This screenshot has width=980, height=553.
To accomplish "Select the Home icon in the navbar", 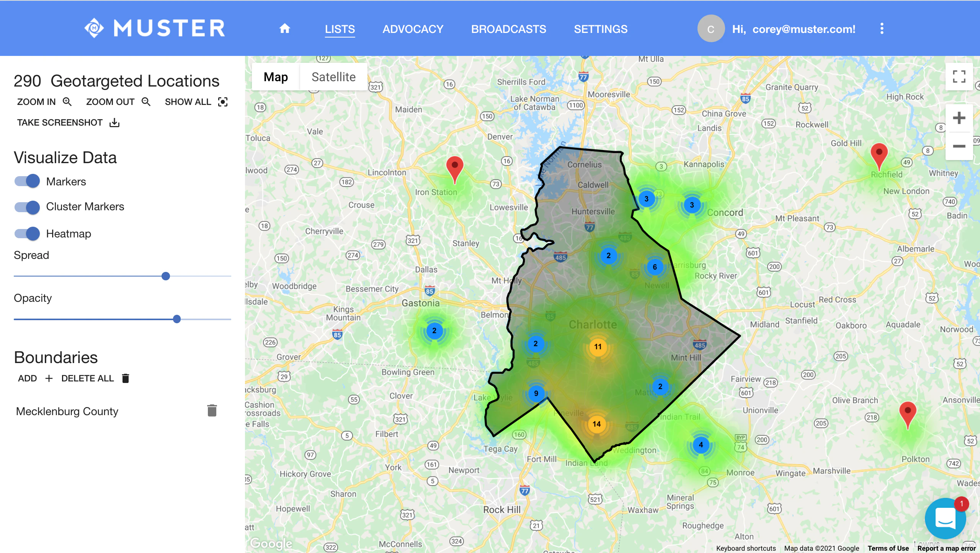I will (285, 28).
